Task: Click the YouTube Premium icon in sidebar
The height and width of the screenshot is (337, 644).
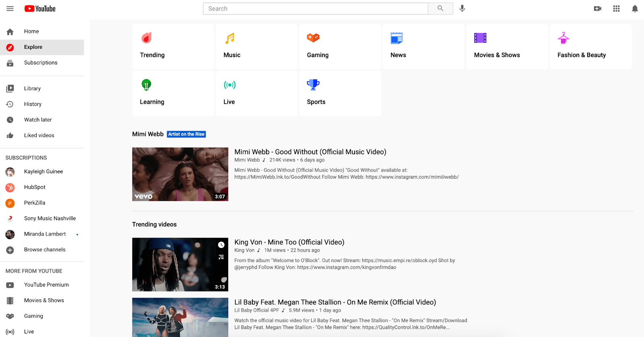Action: coord(10,285)
